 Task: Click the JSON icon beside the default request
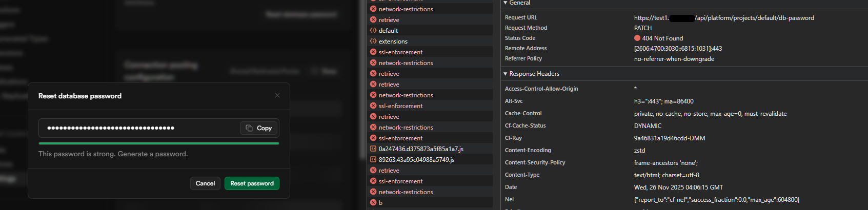(373, 31)
